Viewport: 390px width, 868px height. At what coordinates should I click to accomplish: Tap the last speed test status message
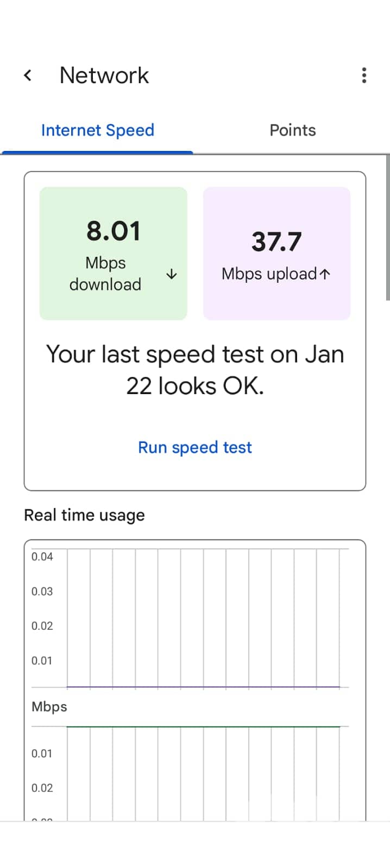coord(195,370)
